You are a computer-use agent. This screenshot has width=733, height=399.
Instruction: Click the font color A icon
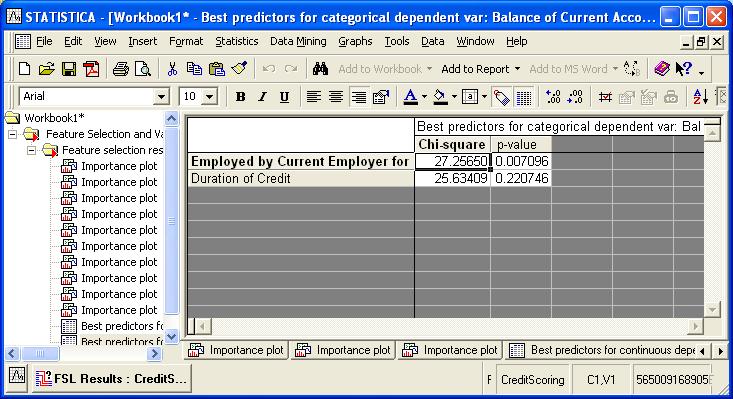[x=410, y=97]
